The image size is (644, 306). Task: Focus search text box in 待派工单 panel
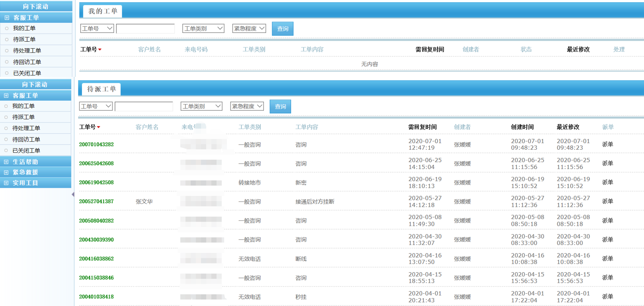(144, 106)
